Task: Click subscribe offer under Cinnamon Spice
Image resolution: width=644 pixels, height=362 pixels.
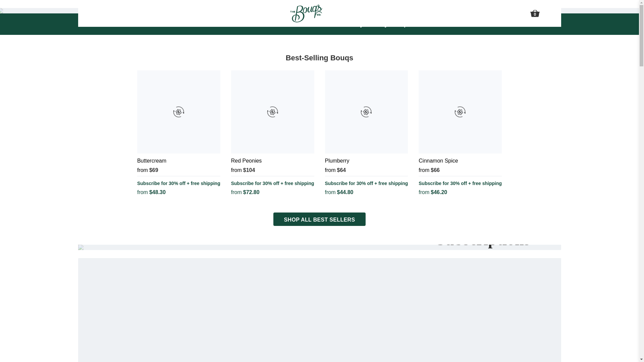Action: [x=460, y=183]
